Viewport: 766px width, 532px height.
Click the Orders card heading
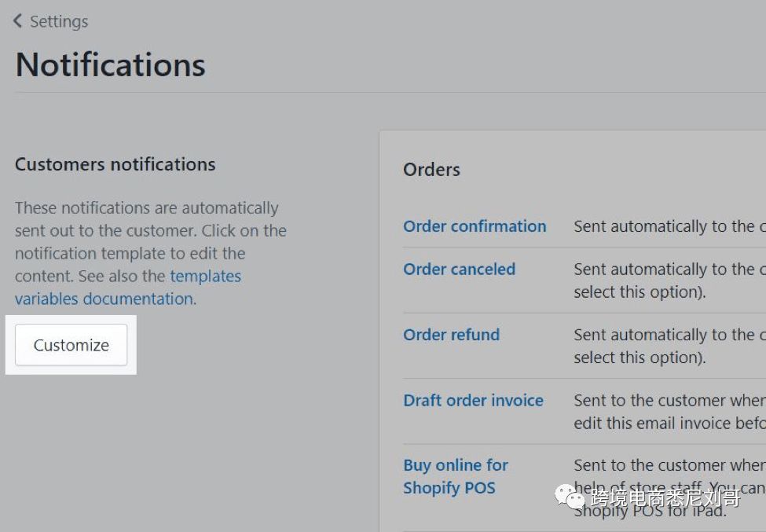[x=431, y=170]
